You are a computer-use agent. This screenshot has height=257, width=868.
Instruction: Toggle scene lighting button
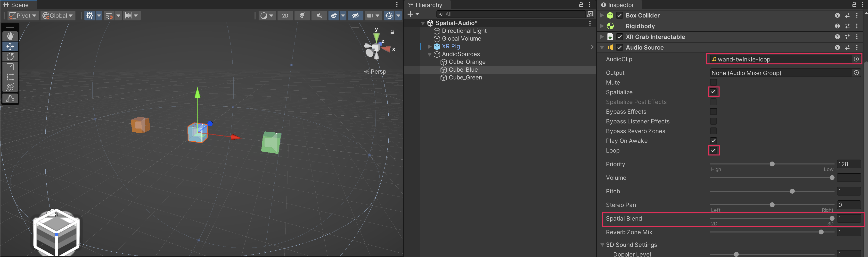pos(302,16)
